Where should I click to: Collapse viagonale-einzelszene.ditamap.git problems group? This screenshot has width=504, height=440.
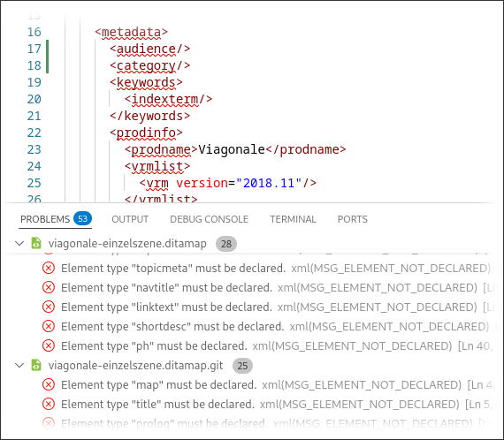pyautogui.click(x=19, y=366)
